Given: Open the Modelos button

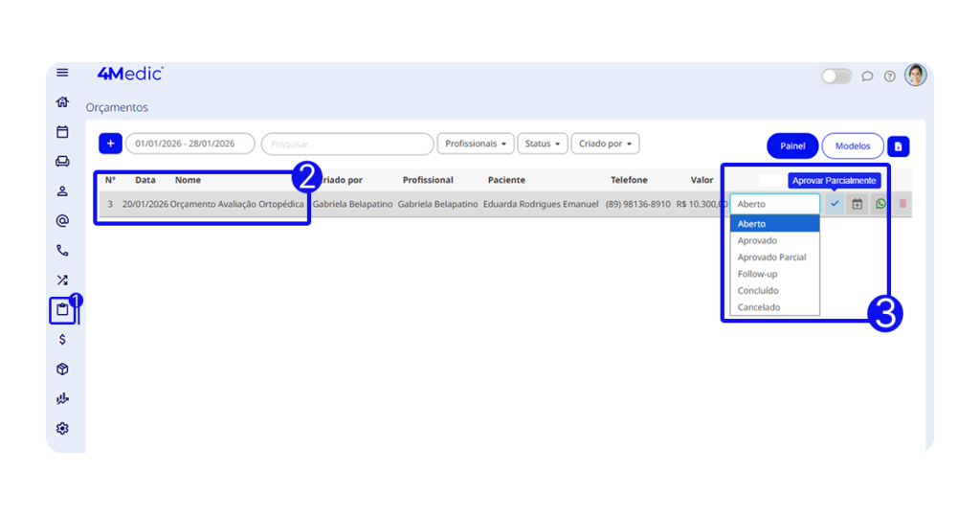Looking at the screenshot, I should click(852, 146).
